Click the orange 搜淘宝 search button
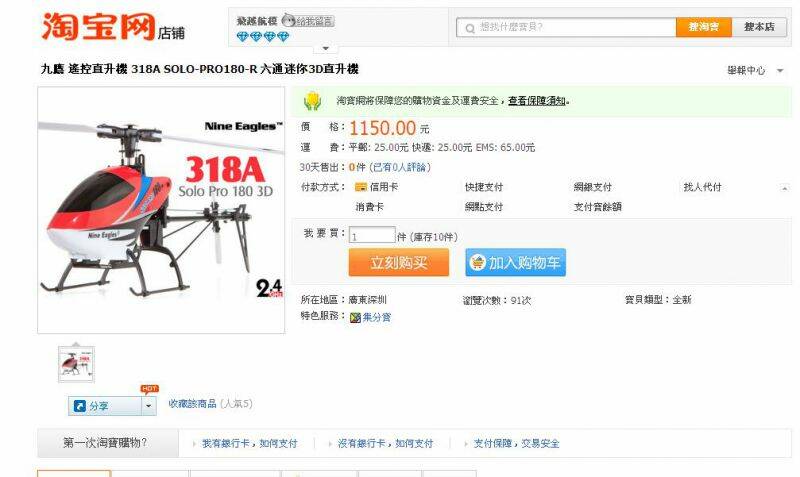 [704, 27]
